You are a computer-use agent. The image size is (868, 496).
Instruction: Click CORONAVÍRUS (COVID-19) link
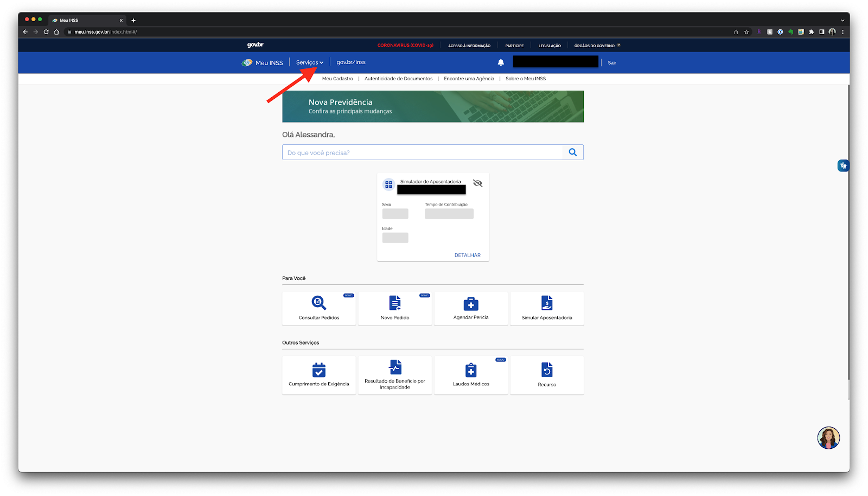pyautogui.click(x=405, y=46)
